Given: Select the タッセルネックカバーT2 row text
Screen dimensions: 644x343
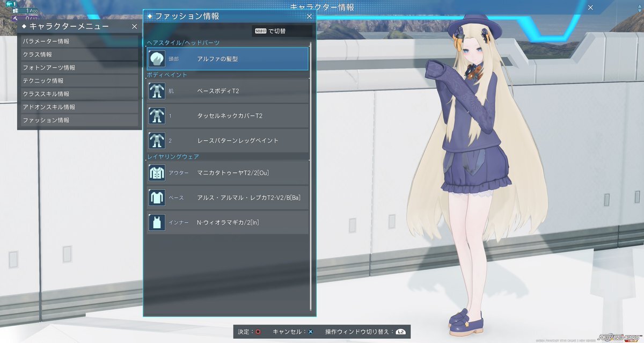Looking at the screenshot, I should 230,115.
